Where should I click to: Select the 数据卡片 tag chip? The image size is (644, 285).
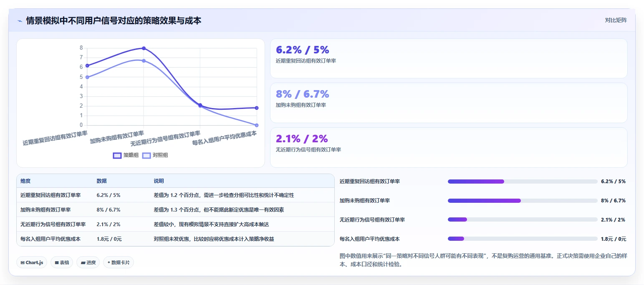click(119, 262)
